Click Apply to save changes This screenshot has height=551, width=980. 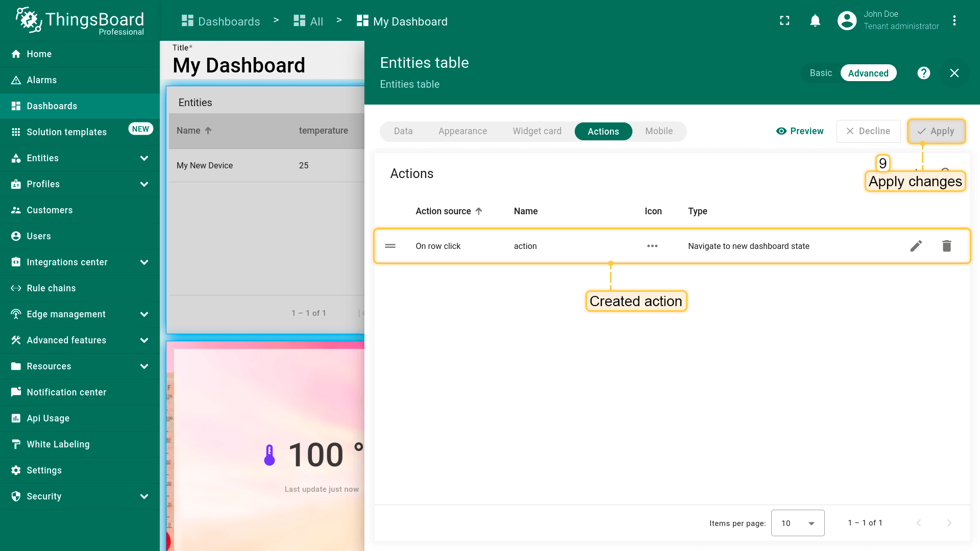[x=936, y=131]
